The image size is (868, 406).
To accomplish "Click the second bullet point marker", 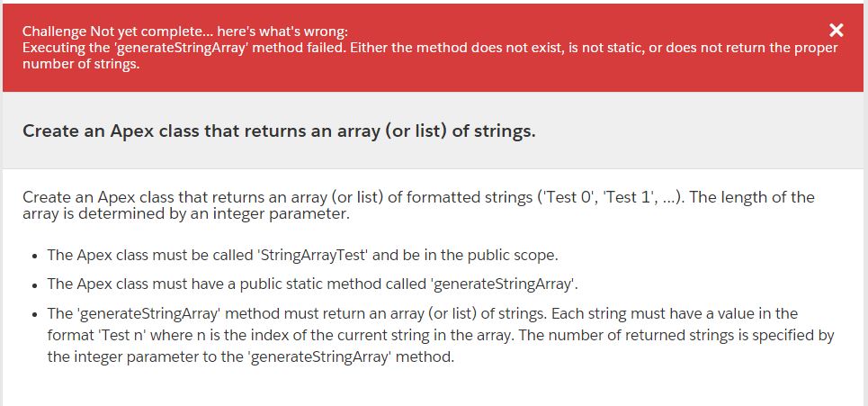I will (34, 285).
